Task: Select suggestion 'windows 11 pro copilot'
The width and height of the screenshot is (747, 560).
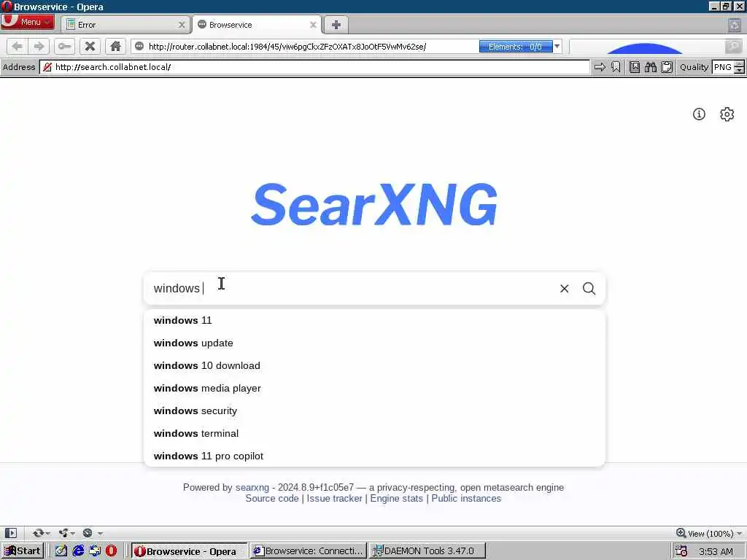Action: pos(374,456)
